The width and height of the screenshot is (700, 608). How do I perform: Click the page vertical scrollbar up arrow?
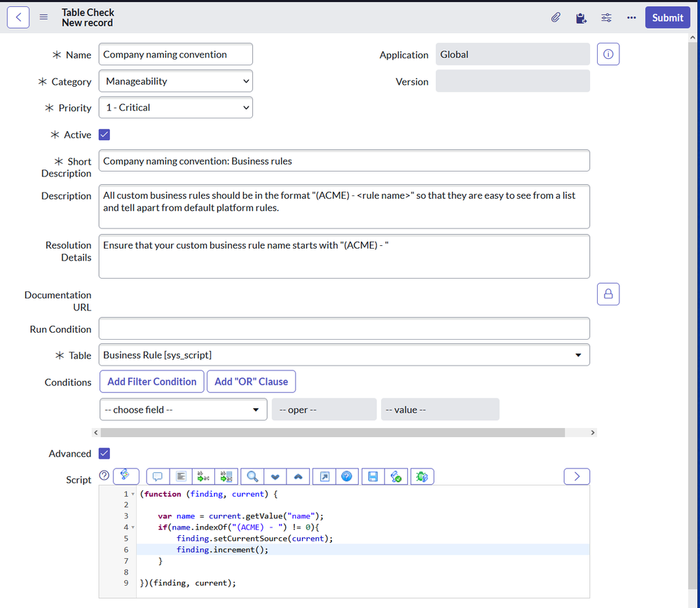pyautogui.click(x=692, y=38)
